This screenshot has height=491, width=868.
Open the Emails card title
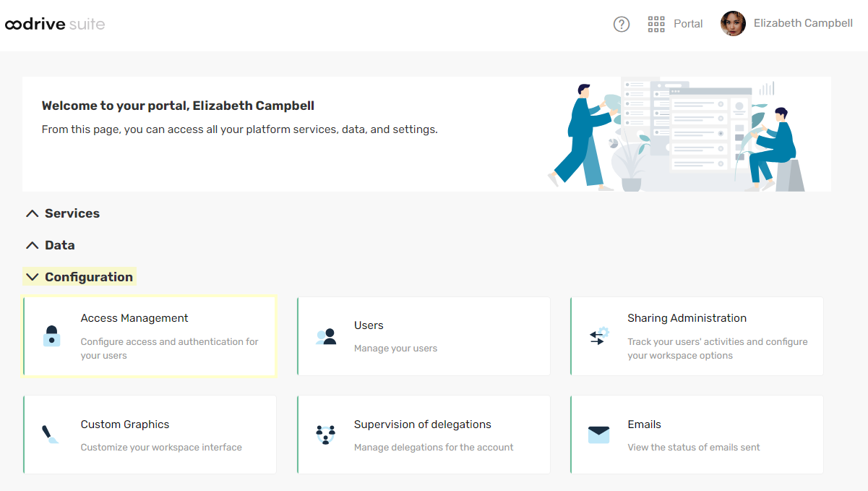pos(644,424)
